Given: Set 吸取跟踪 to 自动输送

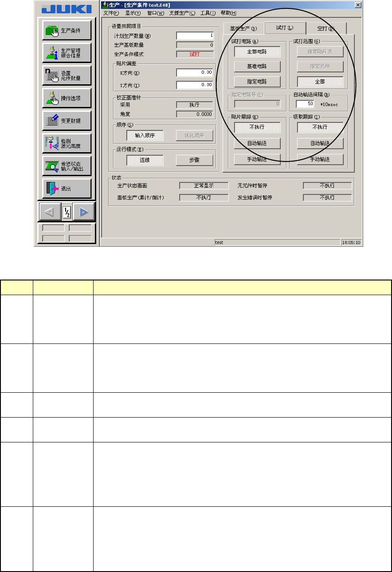Looking at the screenshot, I should pyautogui.click(x=320, y=143).
